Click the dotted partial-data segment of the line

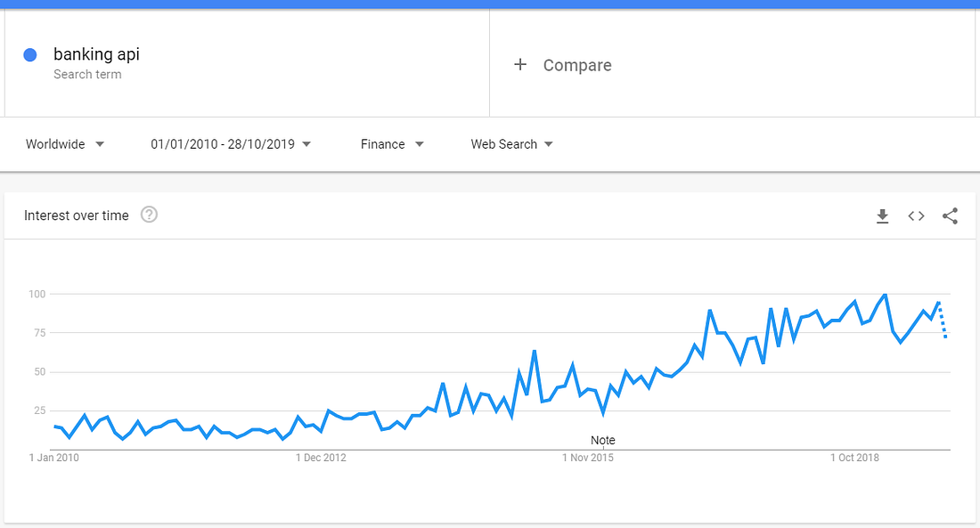[943, 320]
